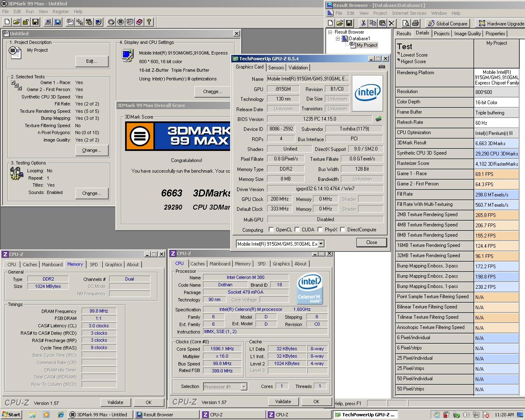The height and width of the screenshot is (420, 525).
Task: Click the testing options gears icon in 3DMark toolbar
Action: pos(89,22)
